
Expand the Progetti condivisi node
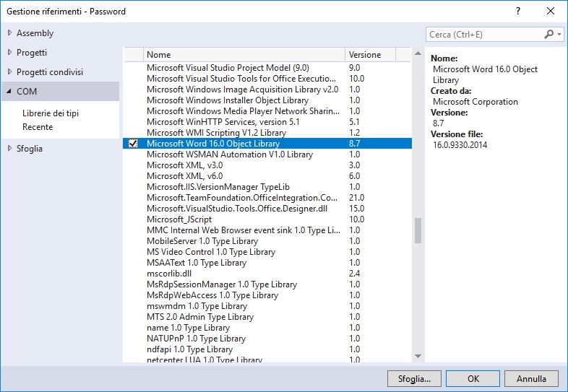coord(9,72)
